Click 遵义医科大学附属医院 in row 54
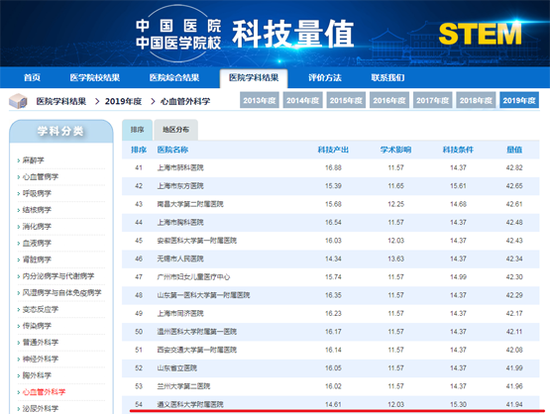 [x=190, y=405]
